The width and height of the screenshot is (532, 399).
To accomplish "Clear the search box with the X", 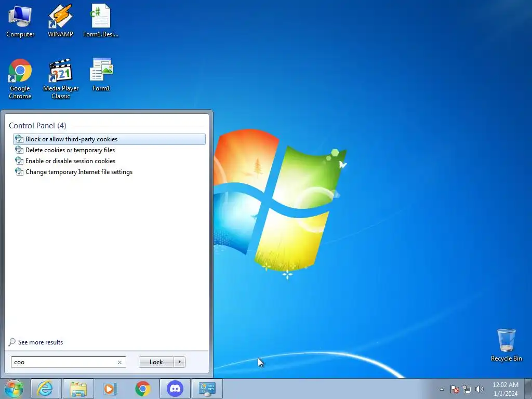I will 120,362.
